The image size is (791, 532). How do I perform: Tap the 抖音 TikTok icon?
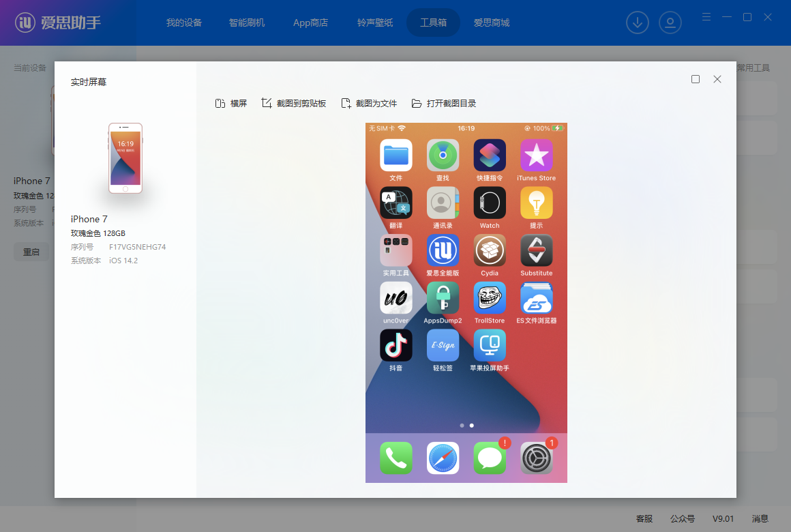[x=395, y=345]
